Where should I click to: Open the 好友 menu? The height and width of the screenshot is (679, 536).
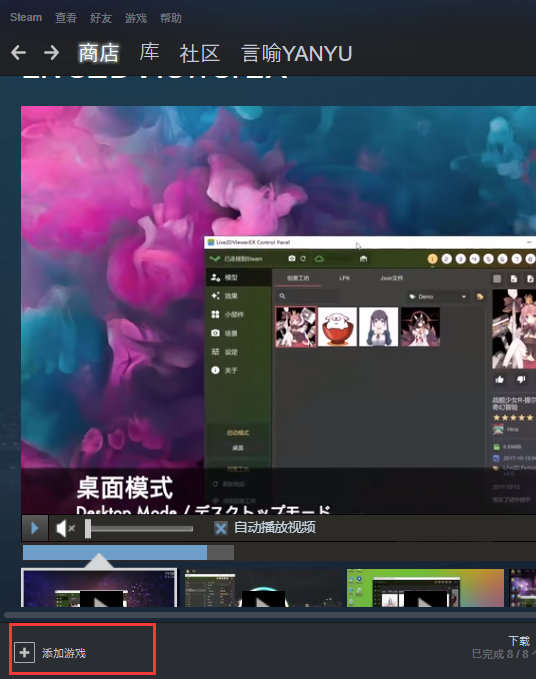(x=101, y=18)
